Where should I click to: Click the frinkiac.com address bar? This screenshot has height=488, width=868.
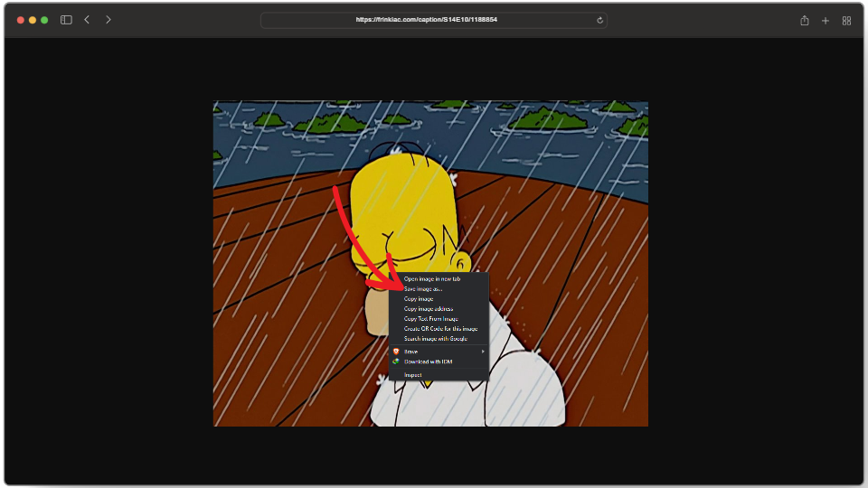coord(433,20)
